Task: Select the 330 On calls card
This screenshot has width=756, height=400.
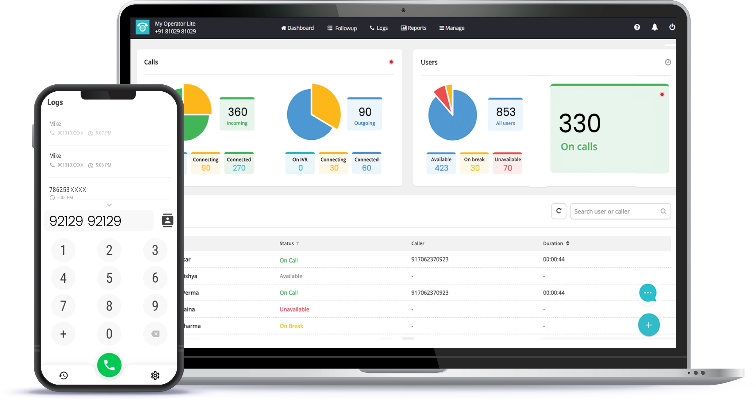Action: coord(610,128)
